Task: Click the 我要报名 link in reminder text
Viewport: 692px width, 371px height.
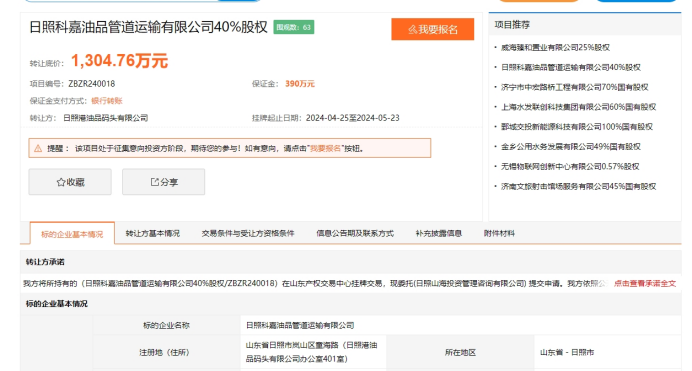Action: pos(325,149)
